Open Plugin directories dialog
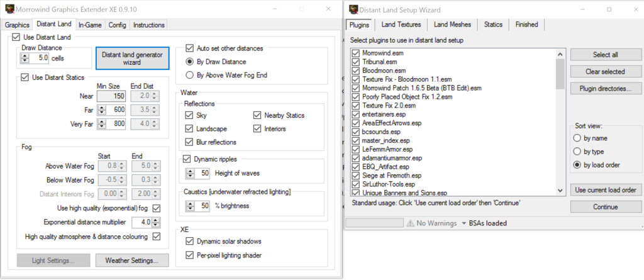Viewport: 644px width, 280px height. click(x=606, y=88)
